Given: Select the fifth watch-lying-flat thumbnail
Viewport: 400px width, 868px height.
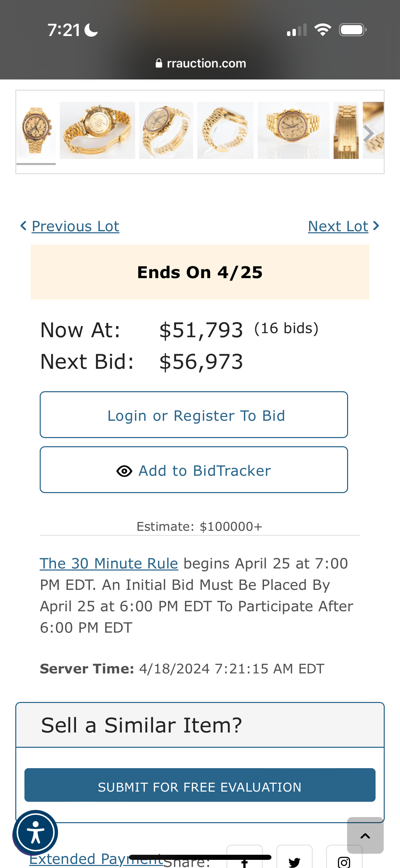Looking at the screenshot, I should click(x=293, y=130).
